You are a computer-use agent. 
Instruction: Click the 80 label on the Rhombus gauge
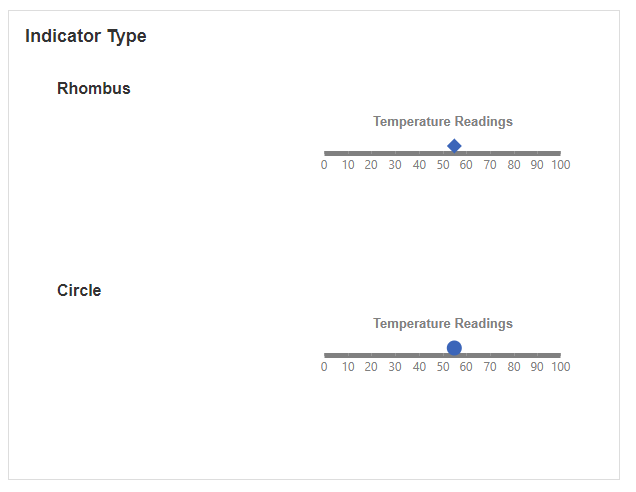514,165
